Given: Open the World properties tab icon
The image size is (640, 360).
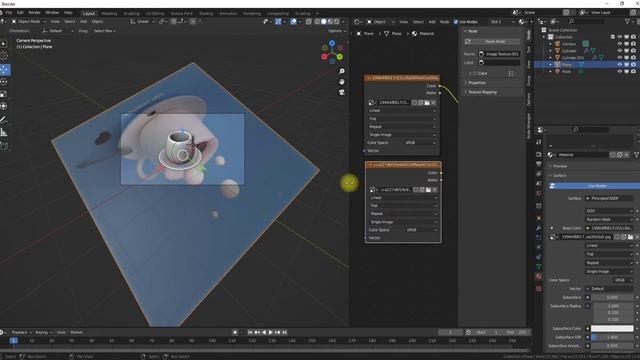Looking at the screenshot, I should (x=539, y=193).
